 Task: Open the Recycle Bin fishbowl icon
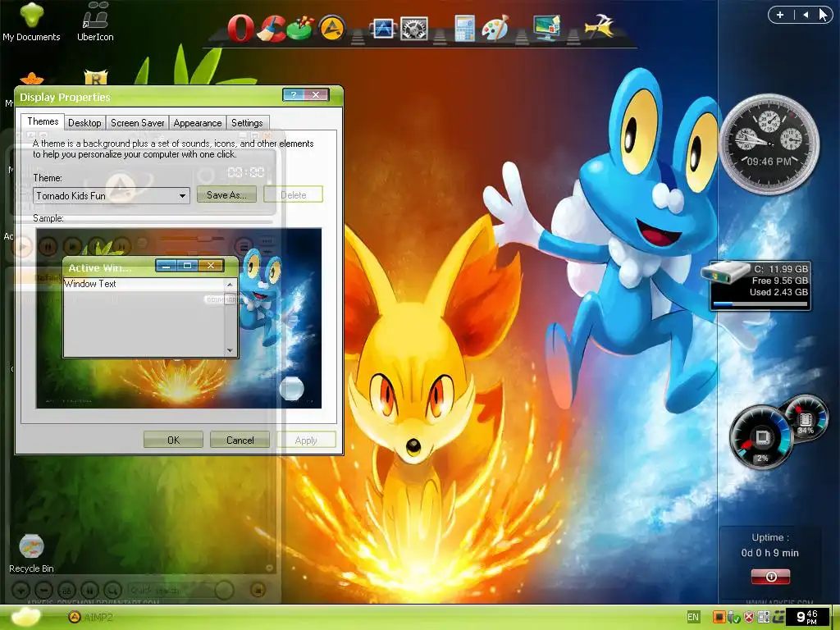click(31, 554)
